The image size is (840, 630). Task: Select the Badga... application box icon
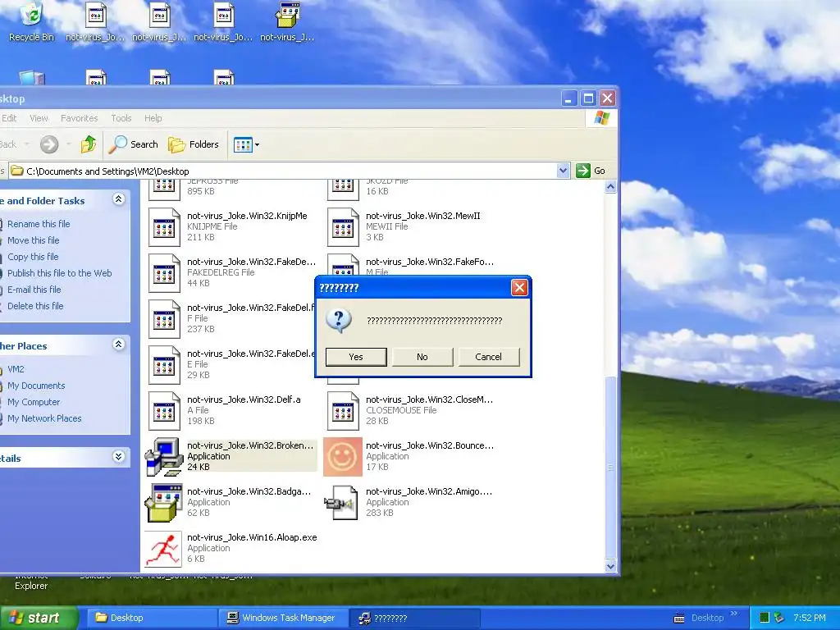(x=164, y=503)
